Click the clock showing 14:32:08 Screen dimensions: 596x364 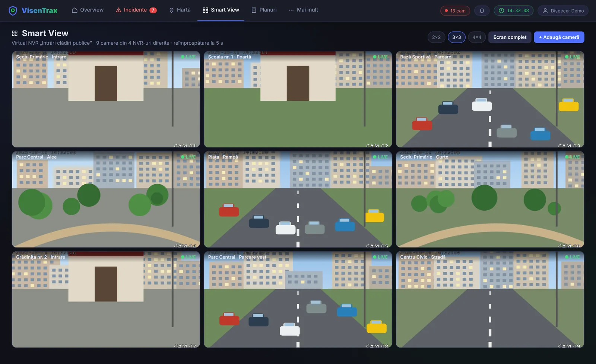pyautogui.click(x=514, y=10)
